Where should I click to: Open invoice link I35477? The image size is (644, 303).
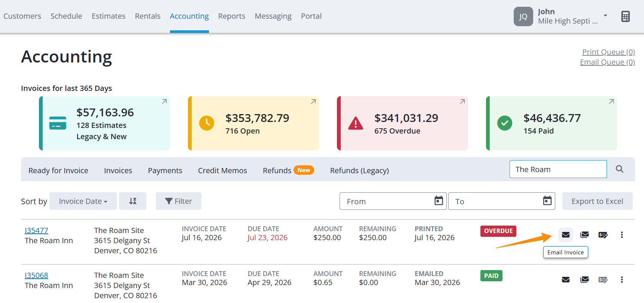pyautogui.click(x=36, y=230)
